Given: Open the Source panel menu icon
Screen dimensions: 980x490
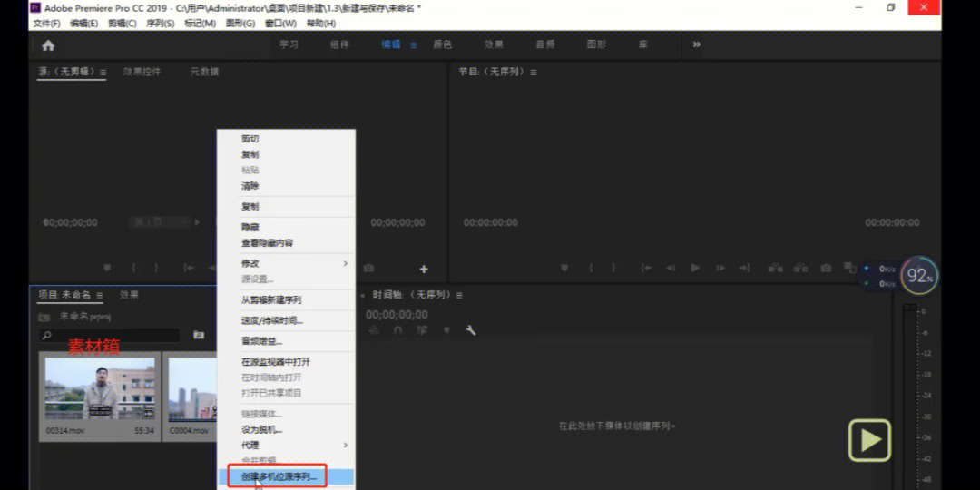Looking at the screenshot, I should click(103, 73).
